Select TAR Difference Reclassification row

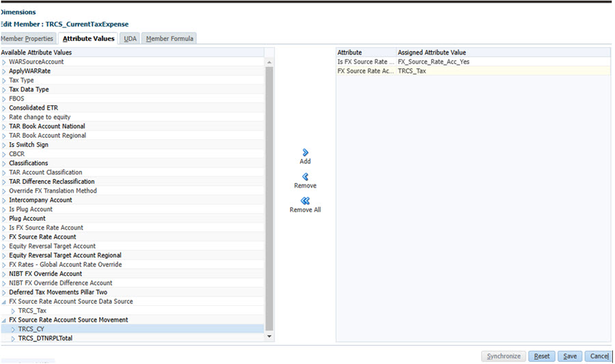pos(132,182)
